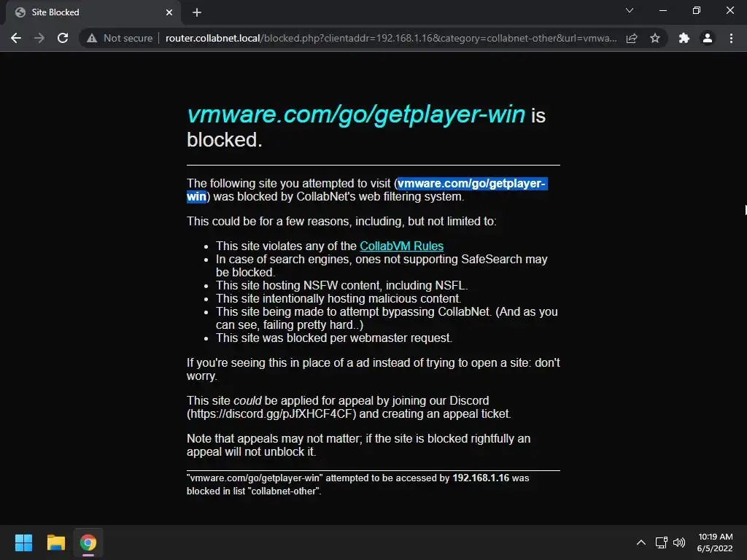The height and width of the screenshot is (560, 747).
Task: Go back to the previous page
Action: click(x=16, y=38)
